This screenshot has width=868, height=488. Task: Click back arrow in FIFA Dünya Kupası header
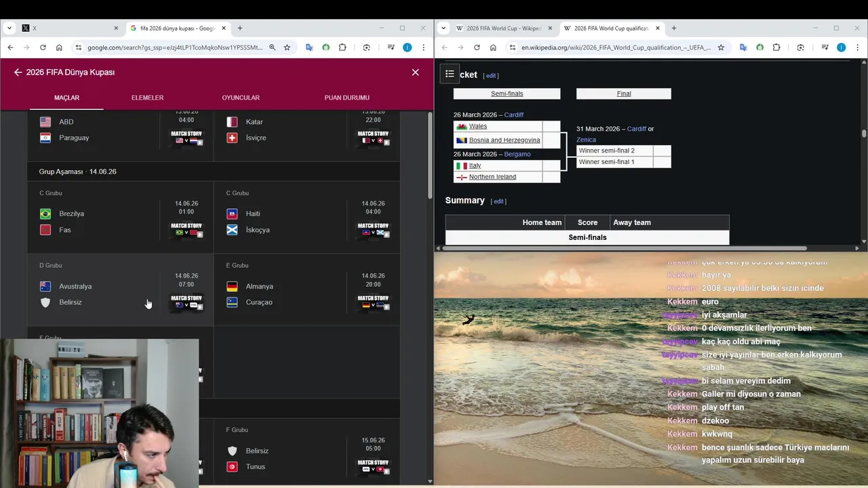(x=18, y=73)
